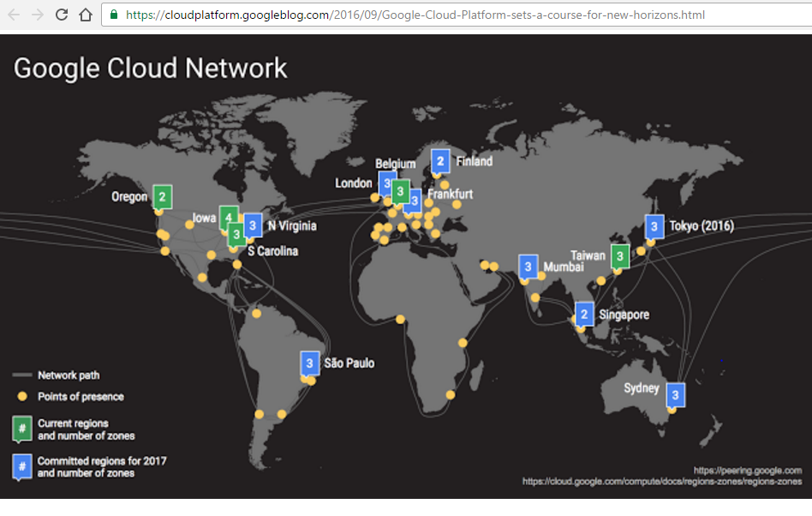Click the Finland region marker with 2 zones
The width and height of the screenshot is (812, 516).
(x=440, y=162)
